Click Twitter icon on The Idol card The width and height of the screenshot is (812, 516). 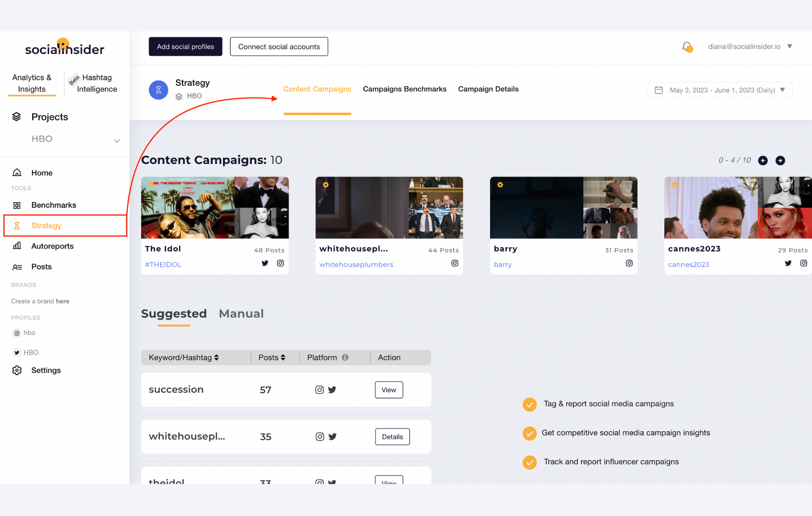[x=265, y=263]
